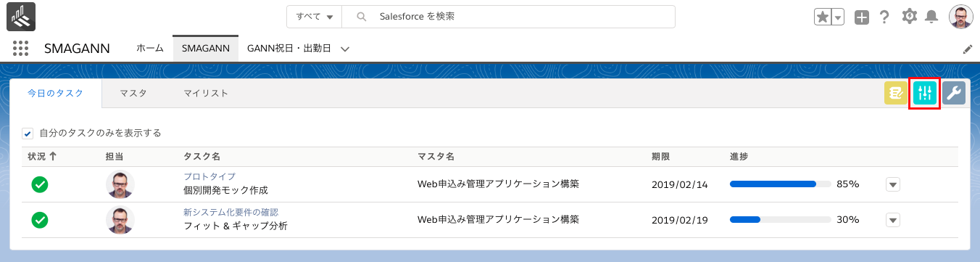Image resolution: width=980 pixels, height=262 pixels.
Task: Open the notifications bell
Action: 932,17
